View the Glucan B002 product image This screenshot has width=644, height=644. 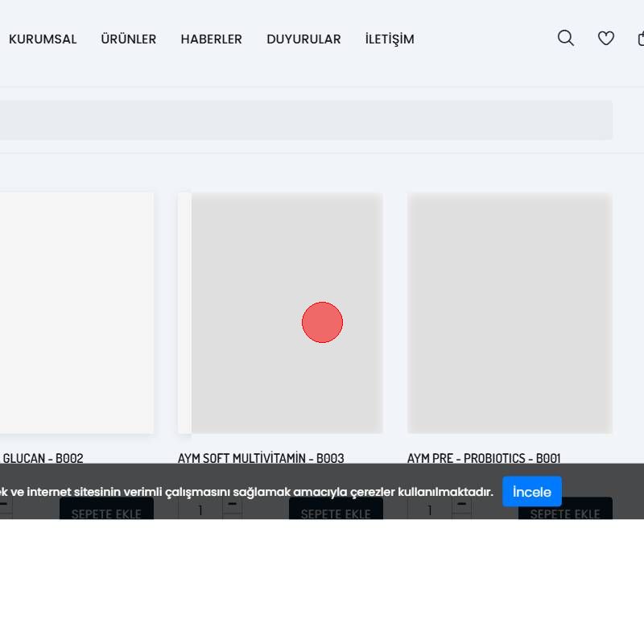tap(76, 313)
